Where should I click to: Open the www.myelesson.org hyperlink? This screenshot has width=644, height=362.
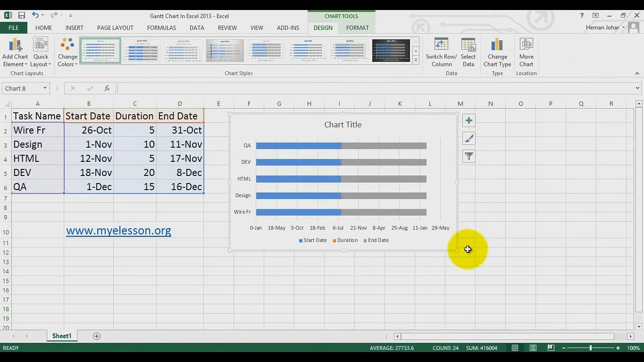[x=118, y=231]
